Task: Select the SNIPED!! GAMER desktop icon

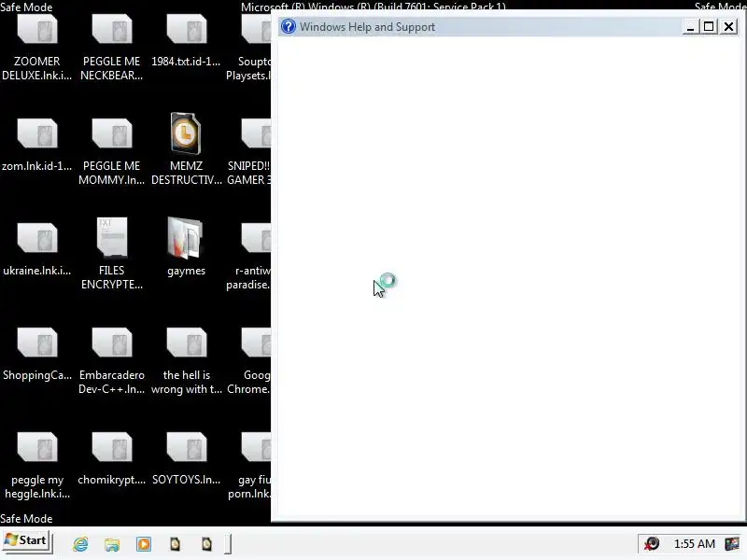Action: click(256, 133)
